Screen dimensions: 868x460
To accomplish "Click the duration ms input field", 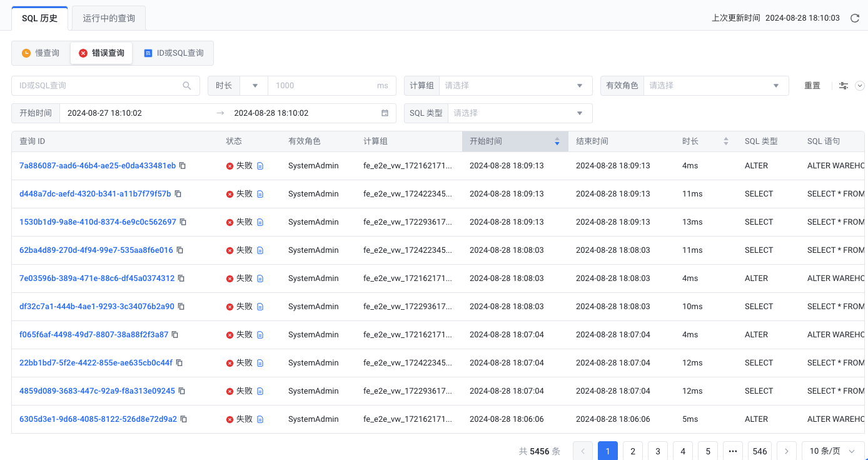I will pos(331,86).
